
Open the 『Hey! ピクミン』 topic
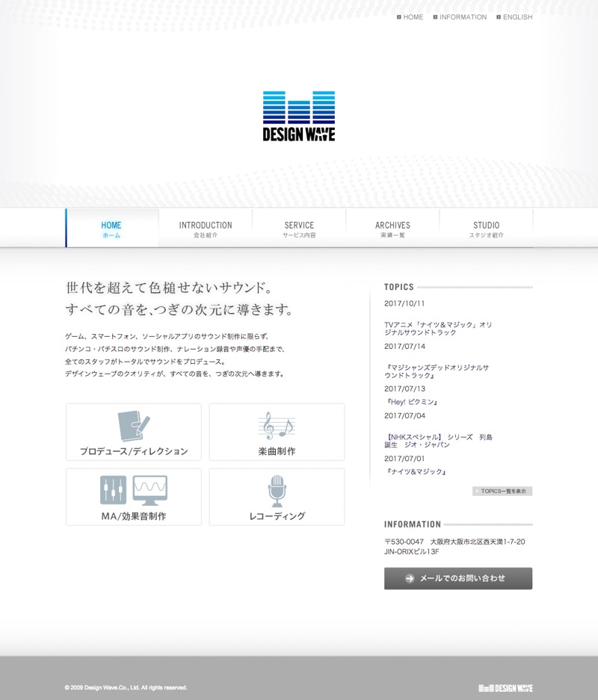(x=411, y=402)
